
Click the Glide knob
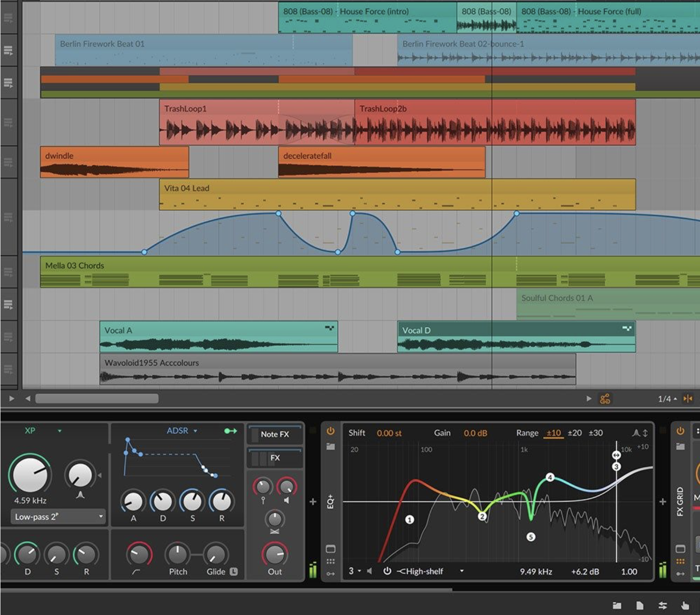coord(215,554)
